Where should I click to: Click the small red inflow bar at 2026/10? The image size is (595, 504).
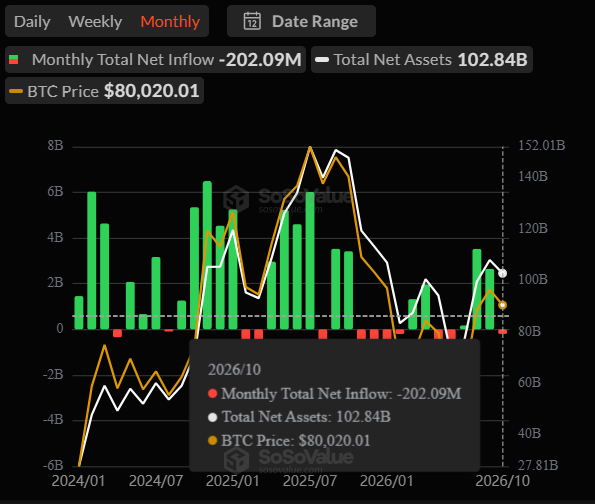pyautogui.click(x=502, y=332)
